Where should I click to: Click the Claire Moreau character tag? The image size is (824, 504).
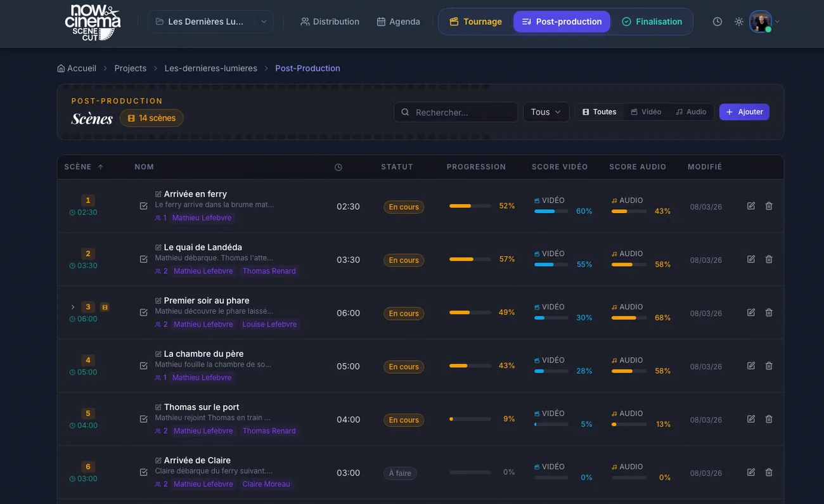coord(266,484)
